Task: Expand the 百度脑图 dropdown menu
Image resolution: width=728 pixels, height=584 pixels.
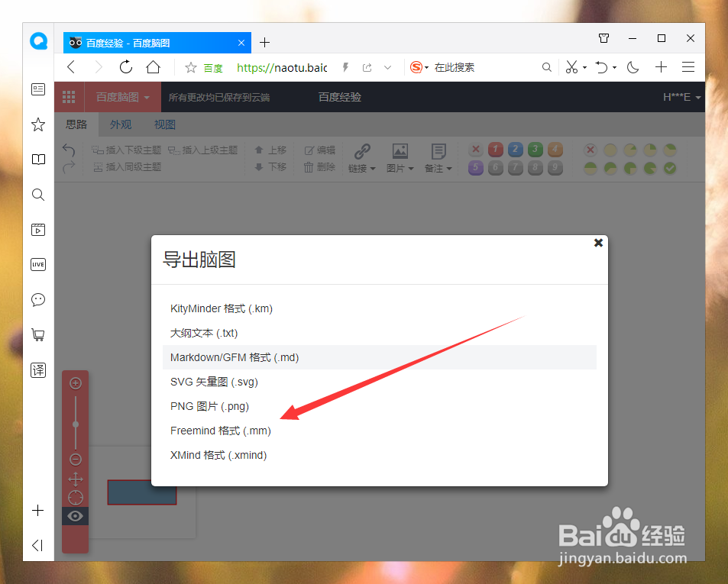Action: click(122, 97)
